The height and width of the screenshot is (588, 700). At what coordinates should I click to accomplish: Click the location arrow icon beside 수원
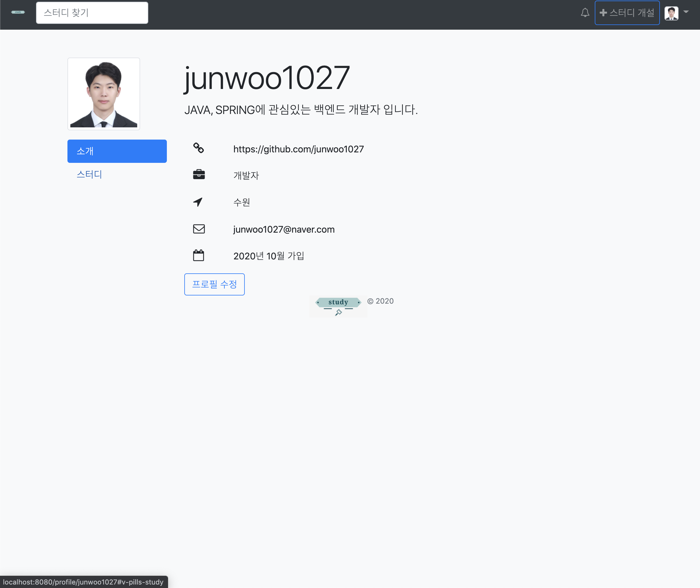[198, 202]
